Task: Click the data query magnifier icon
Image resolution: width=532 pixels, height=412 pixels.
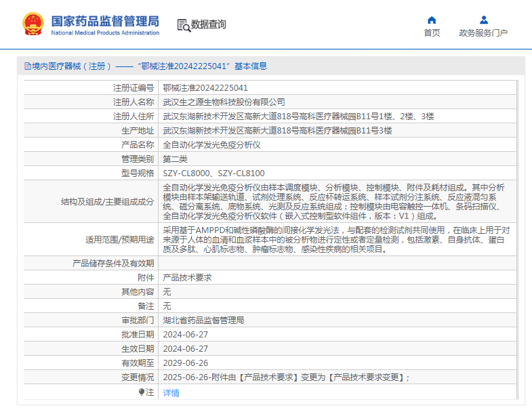Action: pos(184,26)
